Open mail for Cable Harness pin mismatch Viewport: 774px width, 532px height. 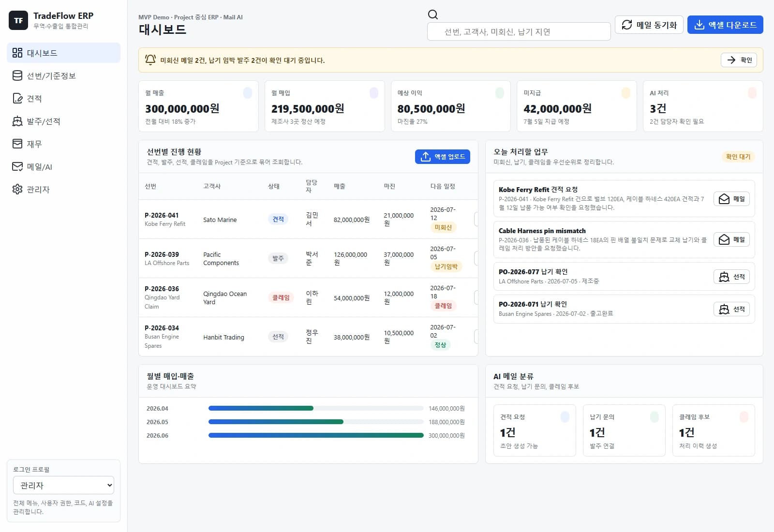pyautogui.click(x=732, y=239)
